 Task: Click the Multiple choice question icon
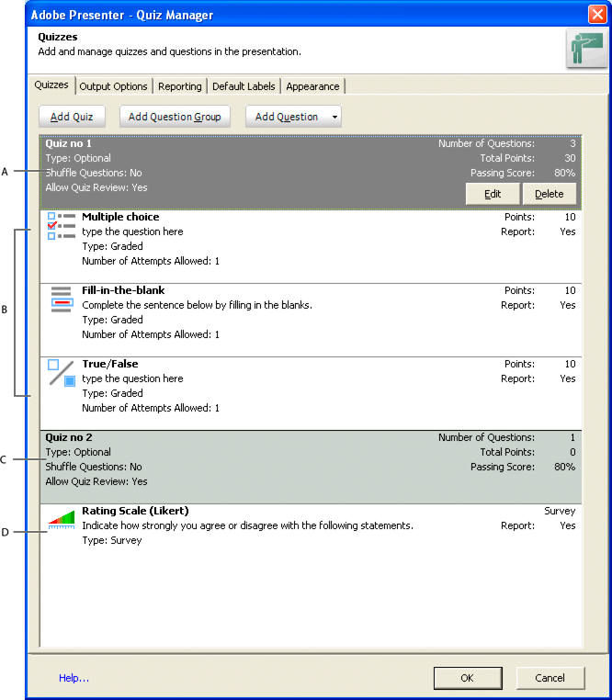click(62, 226)
